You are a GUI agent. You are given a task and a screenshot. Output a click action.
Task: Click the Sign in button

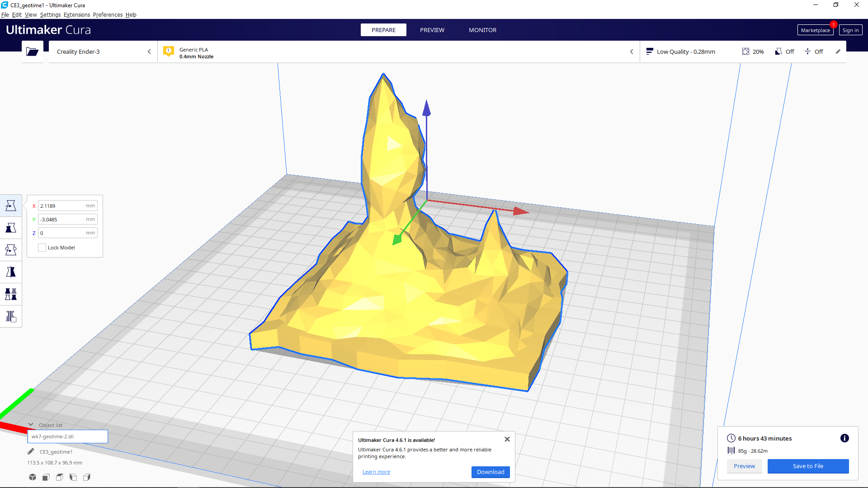click(x=850, y=30)
